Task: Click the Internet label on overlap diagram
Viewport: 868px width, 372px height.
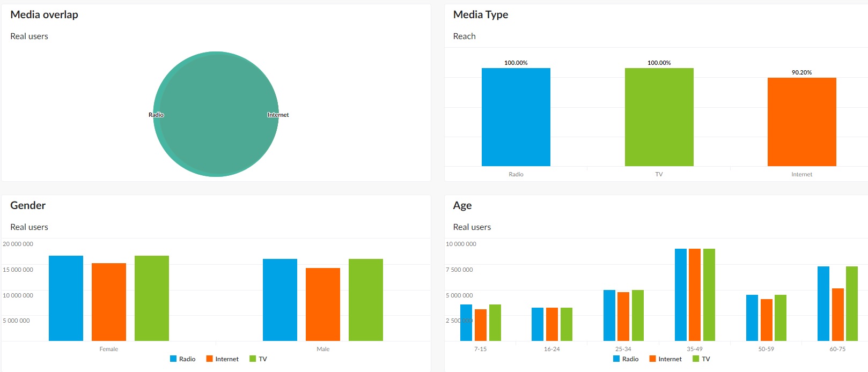Action: point(278,115)
